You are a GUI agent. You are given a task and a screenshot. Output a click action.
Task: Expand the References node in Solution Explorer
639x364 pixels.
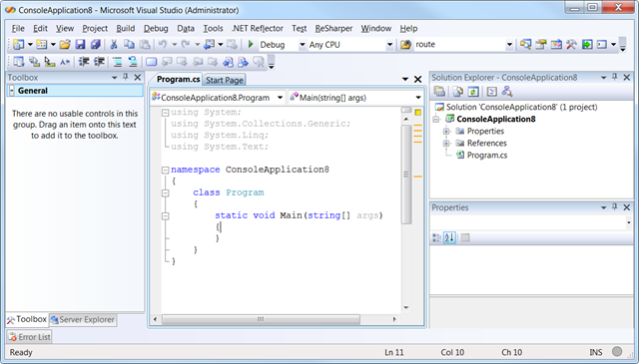(446, 144)
